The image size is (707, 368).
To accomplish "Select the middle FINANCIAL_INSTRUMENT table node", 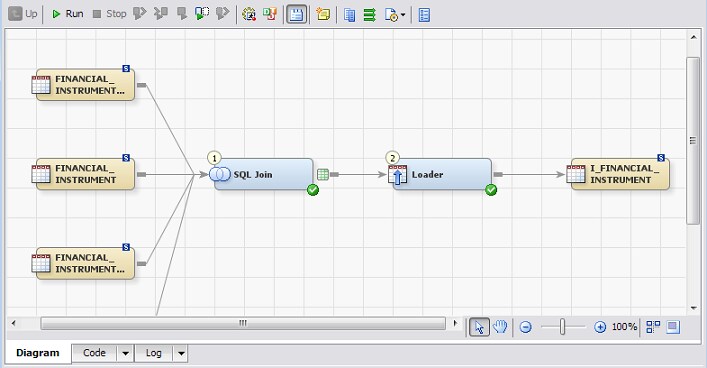I will (85, 174).
